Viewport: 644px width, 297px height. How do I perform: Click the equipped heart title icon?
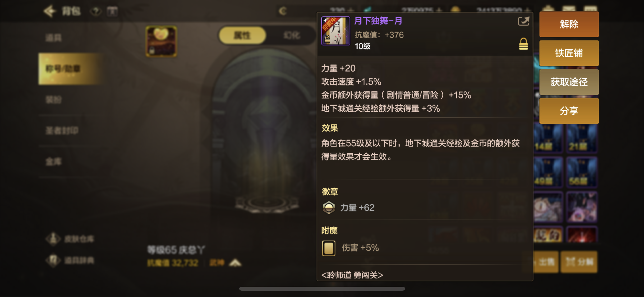pyautogui.click(x=161, y=41)
